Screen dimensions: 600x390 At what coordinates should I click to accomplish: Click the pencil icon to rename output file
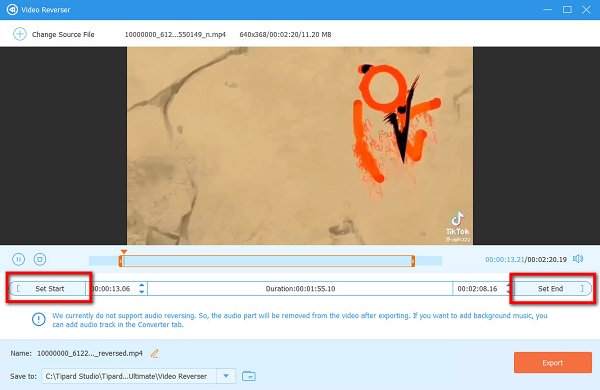click(155, 353)
